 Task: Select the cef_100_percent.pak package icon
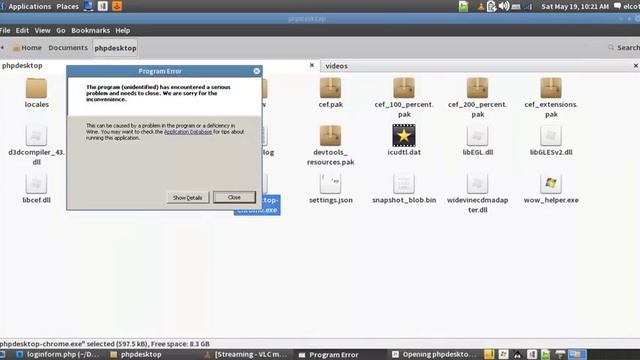click(404, 88)
